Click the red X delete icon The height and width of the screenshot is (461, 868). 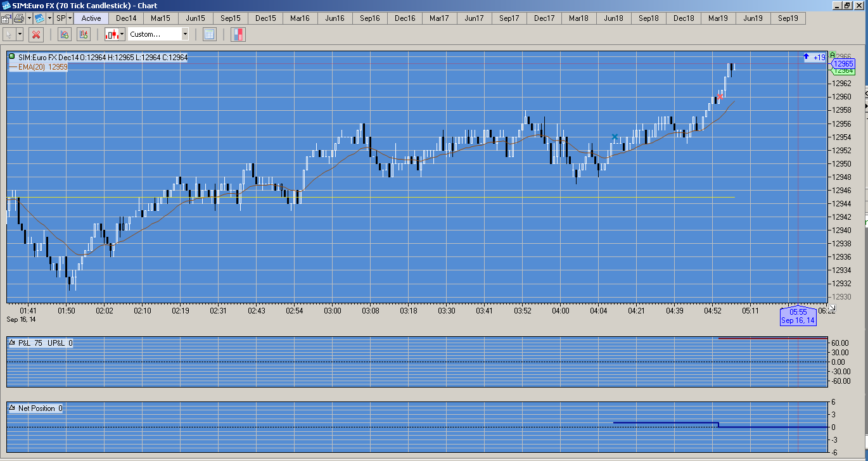click(x=36, y=34)
